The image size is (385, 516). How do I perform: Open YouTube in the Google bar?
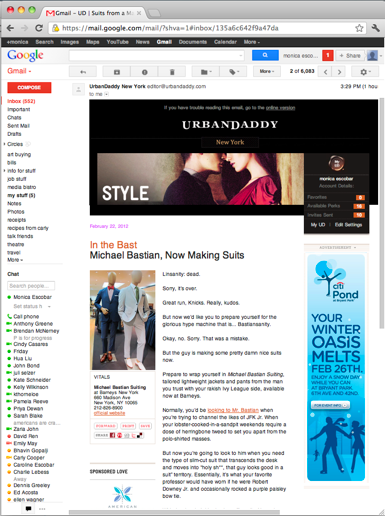tap(117, 42)
